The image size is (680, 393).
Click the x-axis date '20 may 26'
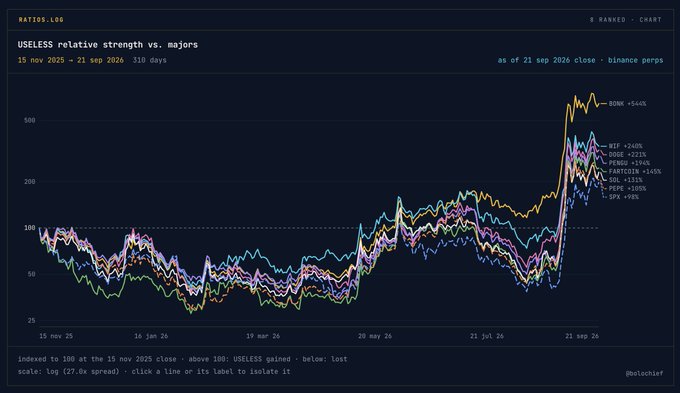pyautogui.click(x=375, y=336)
